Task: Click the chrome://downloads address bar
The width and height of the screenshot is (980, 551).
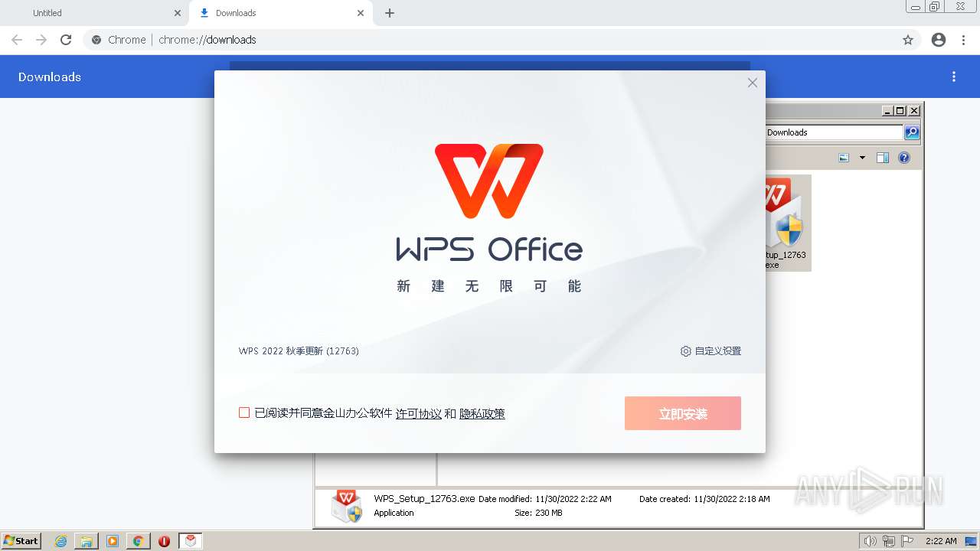Action: tap(501, 40)
